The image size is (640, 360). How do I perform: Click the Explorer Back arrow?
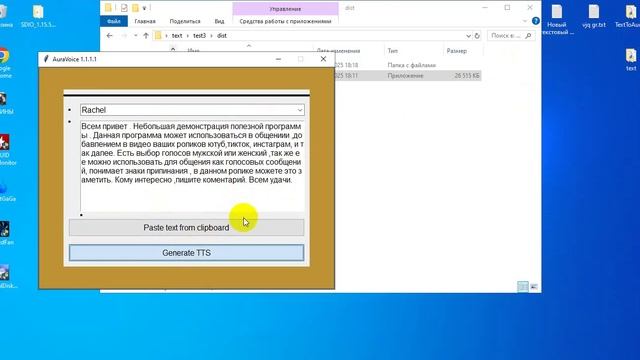(x=109, y=36)
